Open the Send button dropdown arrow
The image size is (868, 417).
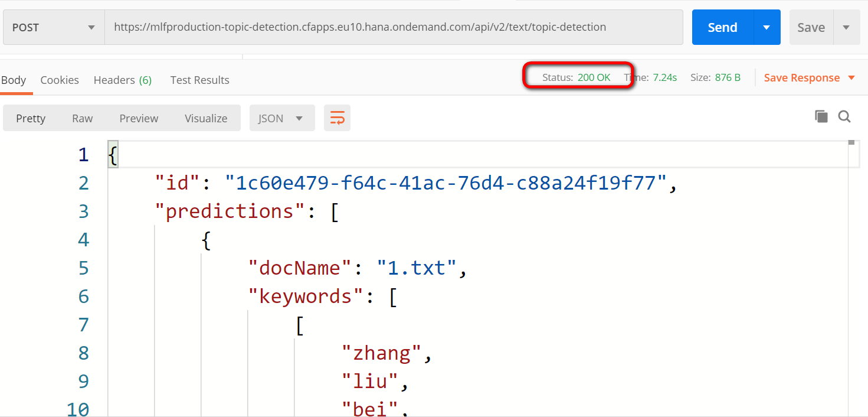[767, 27]
